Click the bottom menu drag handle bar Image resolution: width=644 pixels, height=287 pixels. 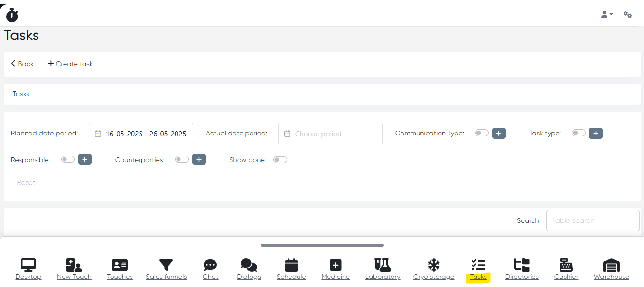click(322, 245)
